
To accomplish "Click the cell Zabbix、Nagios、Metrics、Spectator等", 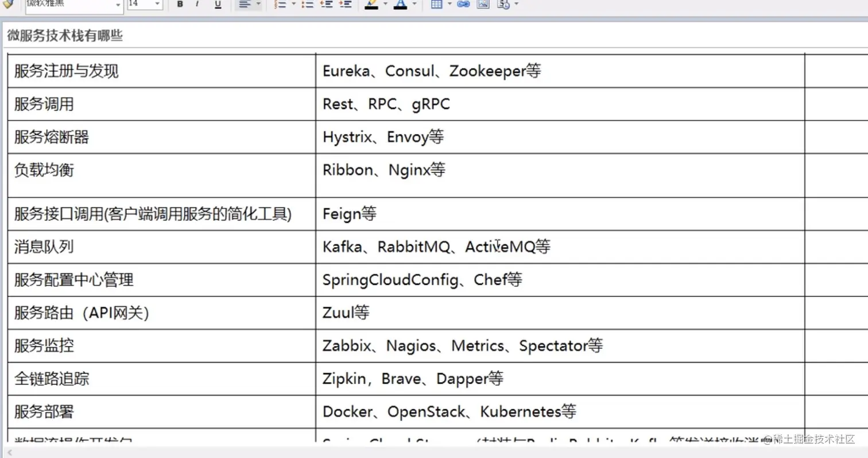I will click(560, 346).
